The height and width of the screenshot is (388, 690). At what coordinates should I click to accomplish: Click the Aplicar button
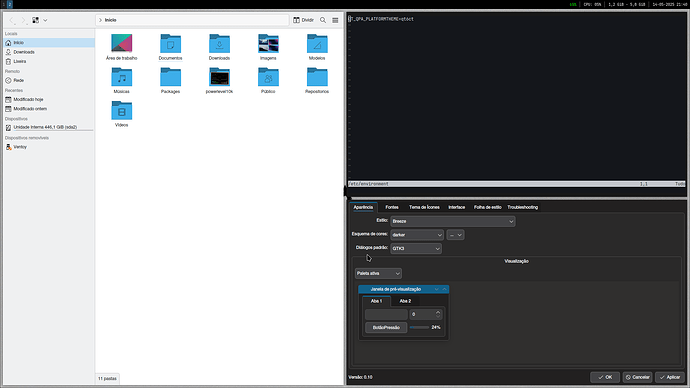669,377
